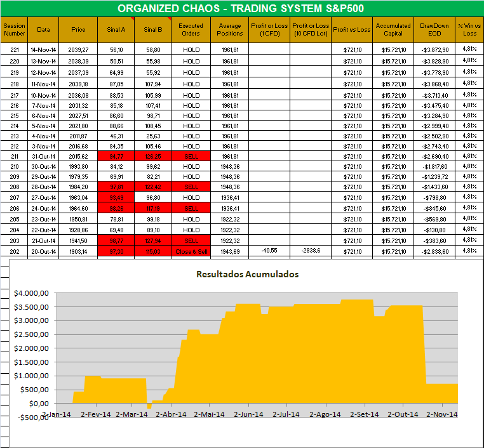Select date cell 23-Out-14
Viewport: 484px width, 448px height.
click(43, 219)
